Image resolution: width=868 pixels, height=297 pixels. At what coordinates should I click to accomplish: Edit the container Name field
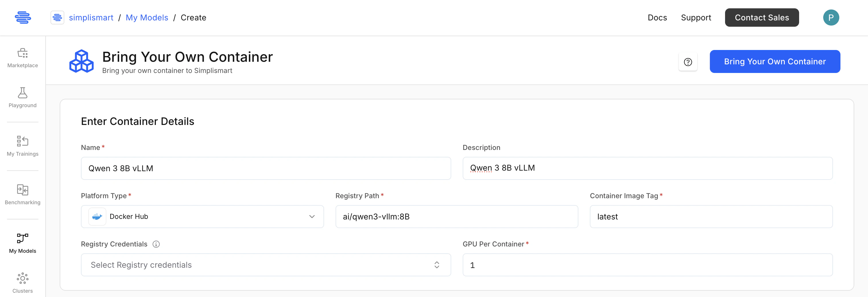266,168
